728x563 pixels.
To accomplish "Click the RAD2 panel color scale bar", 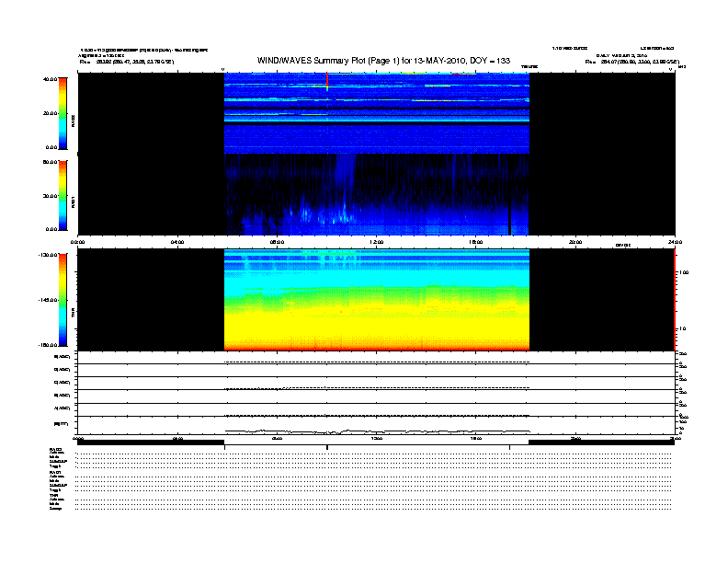I will pyautogui.click(x=63, y=113).
